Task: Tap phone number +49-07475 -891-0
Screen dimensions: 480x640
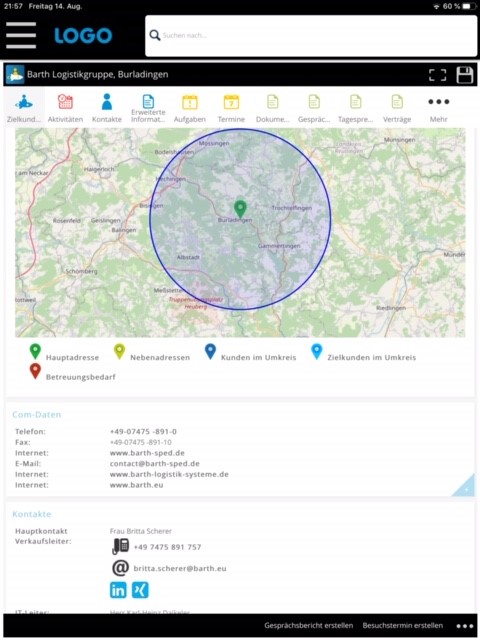Action: click(x=143, y=431)
